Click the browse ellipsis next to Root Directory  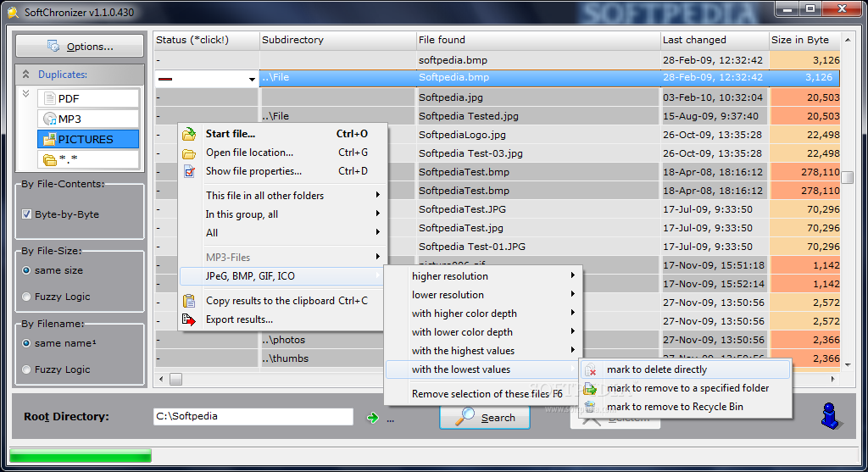pyautogui.click(x=390, y=419)
